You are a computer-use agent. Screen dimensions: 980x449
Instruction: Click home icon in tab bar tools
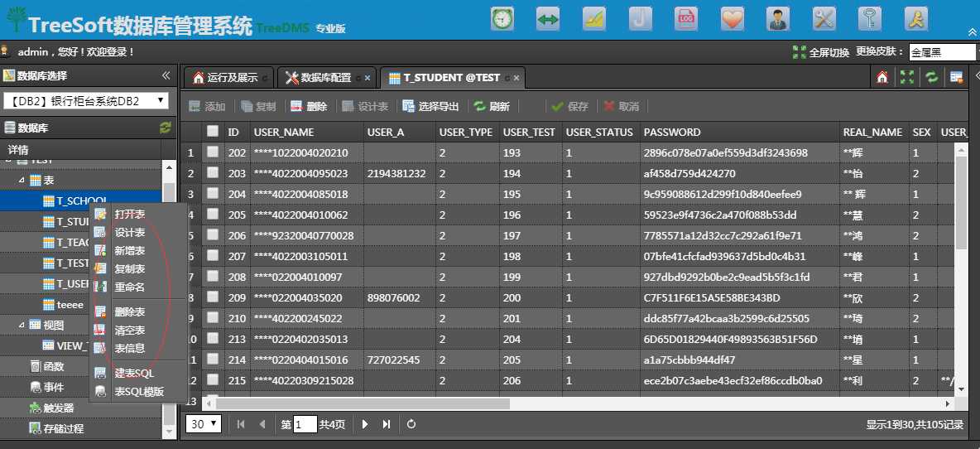(x=882, y=77)
